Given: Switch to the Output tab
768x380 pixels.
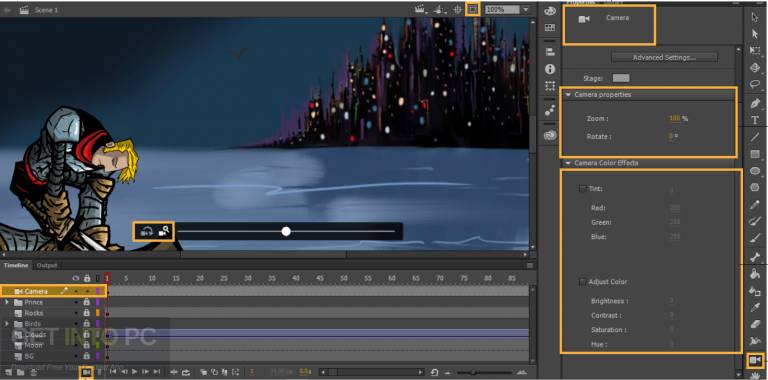Looking at the screenshot, I should click(x=47, y=265).
